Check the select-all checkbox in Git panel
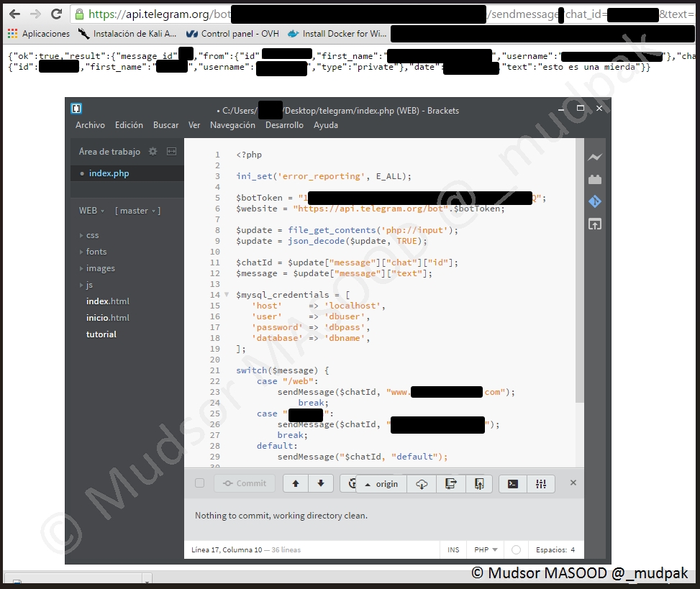Viewport: 700px width, 589px height. pyautogui.click(x=200, y=484)
